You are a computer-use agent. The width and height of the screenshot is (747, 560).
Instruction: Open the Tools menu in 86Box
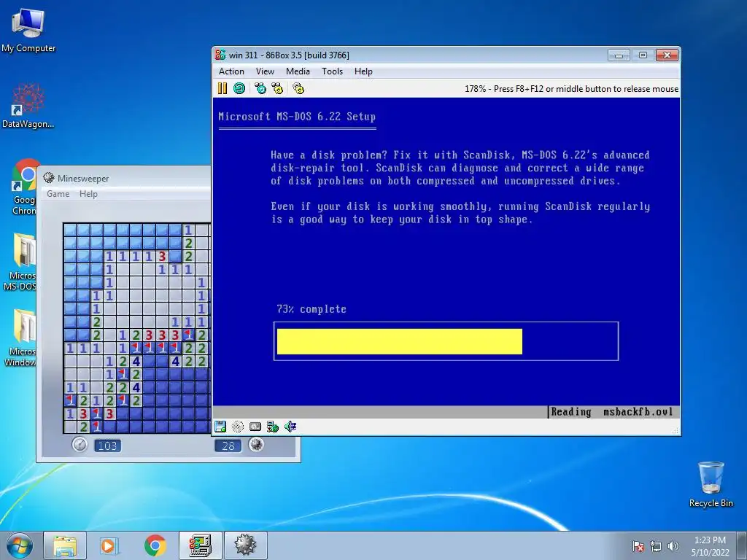pyautogui.click(x=332, y=71)
